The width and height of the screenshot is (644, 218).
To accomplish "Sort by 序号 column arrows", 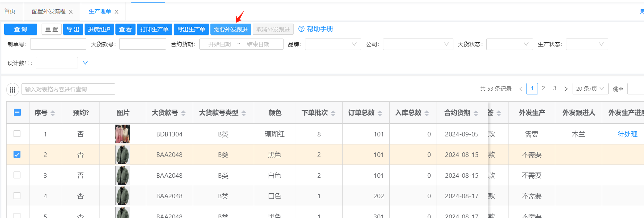I will 53,113.
